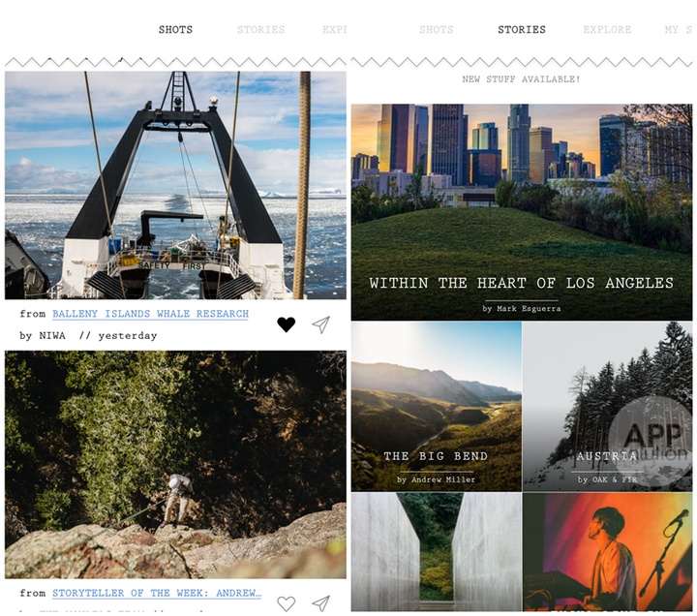View the rock climber photo

point(175,464)
